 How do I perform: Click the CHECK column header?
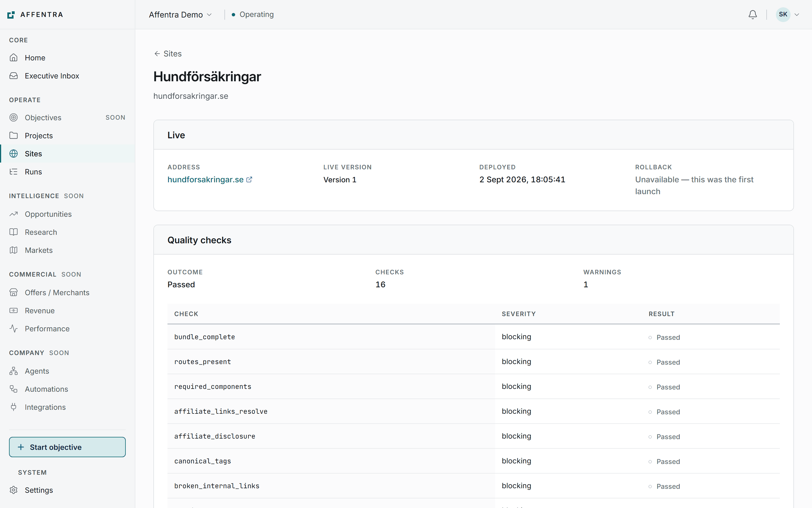click(x=186, y=314)
